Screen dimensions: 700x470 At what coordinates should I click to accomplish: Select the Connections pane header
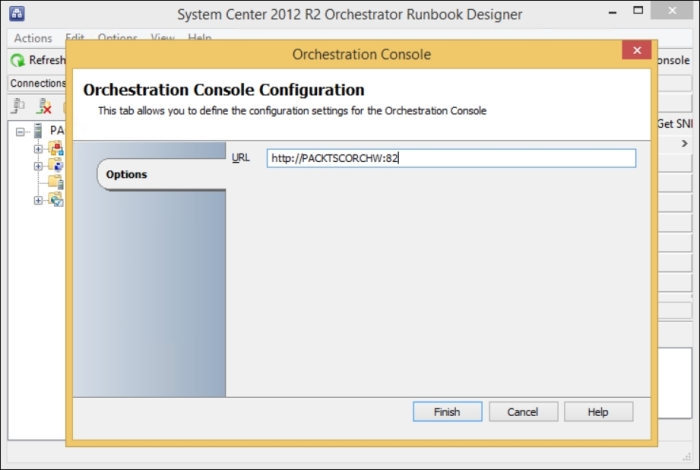tap(38, 83)
